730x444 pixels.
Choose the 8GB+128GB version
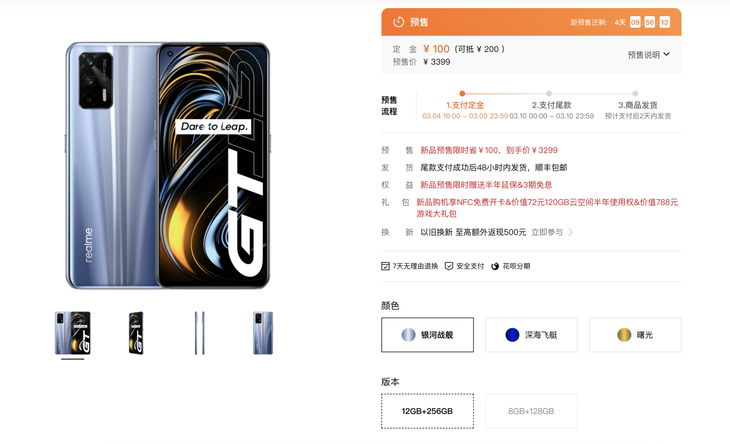coord(531,411)
